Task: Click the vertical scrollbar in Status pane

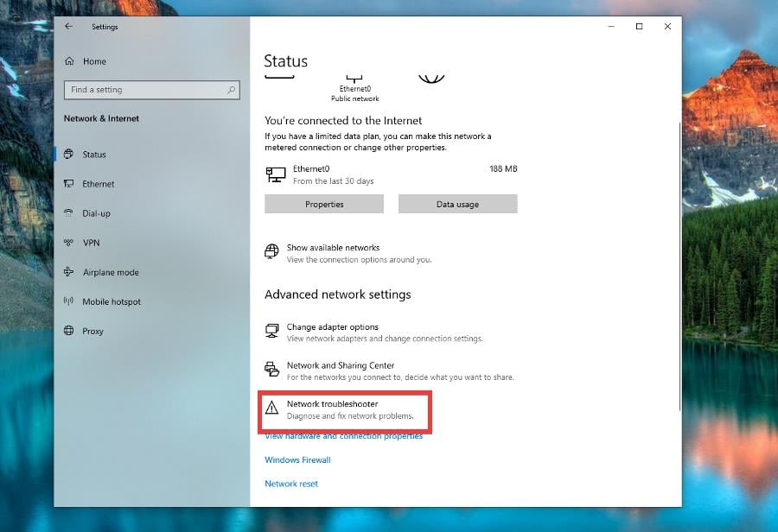Action: tap(679, 266)
